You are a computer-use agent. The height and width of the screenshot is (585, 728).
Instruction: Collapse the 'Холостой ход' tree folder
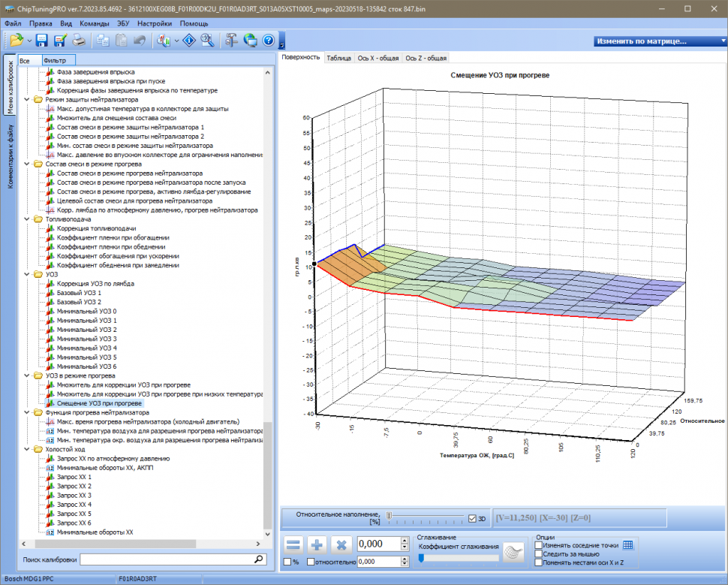[28, 450]
